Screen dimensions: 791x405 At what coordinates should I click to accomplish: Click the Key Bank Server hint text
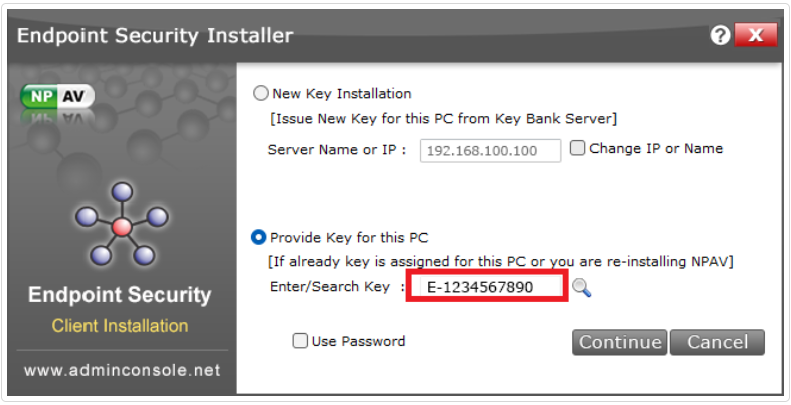pyautogui.click(x=444, y=119)
